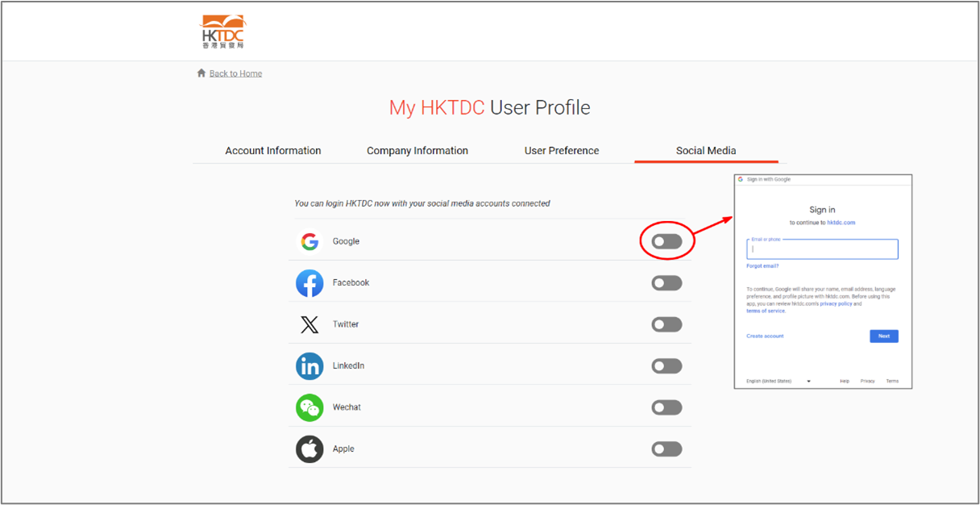Click the Apple row label
Screen dimensions: 980x505
point(343,449)
